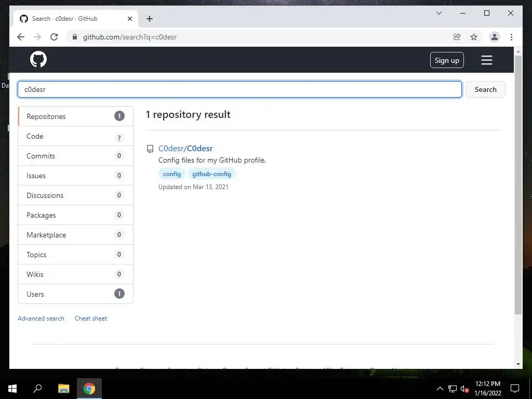Open the Cheat sheet link

coord(90,318)
